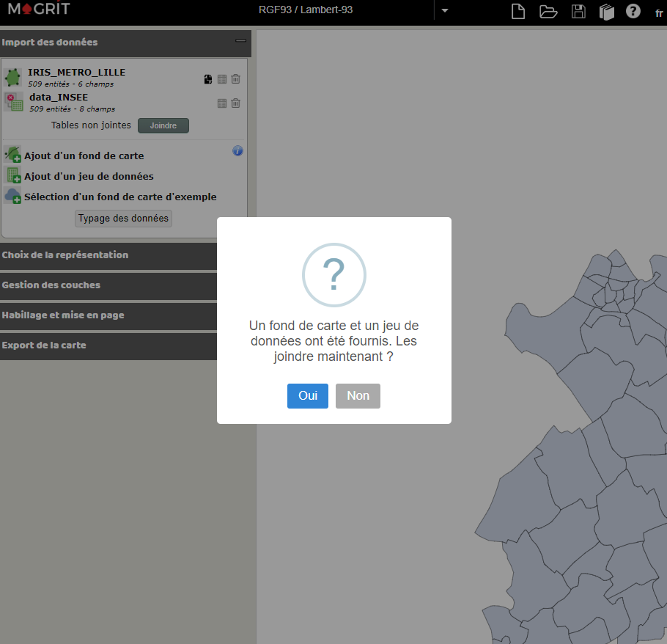Screen dimensions: 667x644
Task: Open the Magrit documentation book
Action: 607,12
